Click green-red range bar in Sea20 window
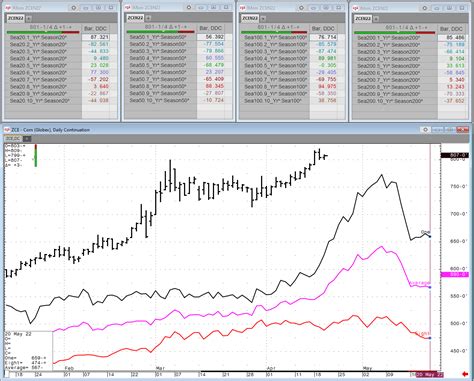The image size is (474, 381). 43,32
